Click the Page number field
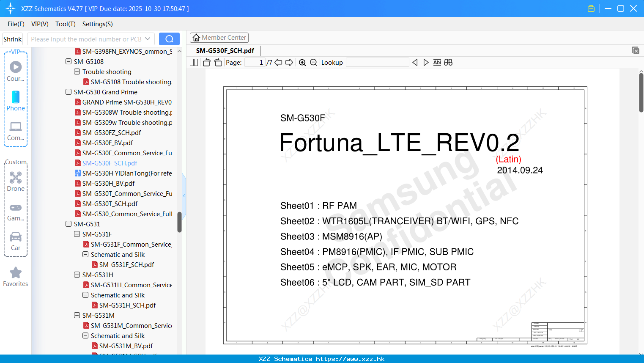 (255, 62)
